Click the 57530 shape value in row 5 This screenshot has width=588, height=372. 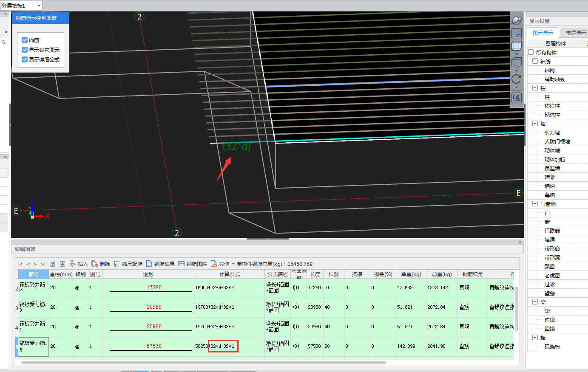pyautogui.click(x=154, y=346)
